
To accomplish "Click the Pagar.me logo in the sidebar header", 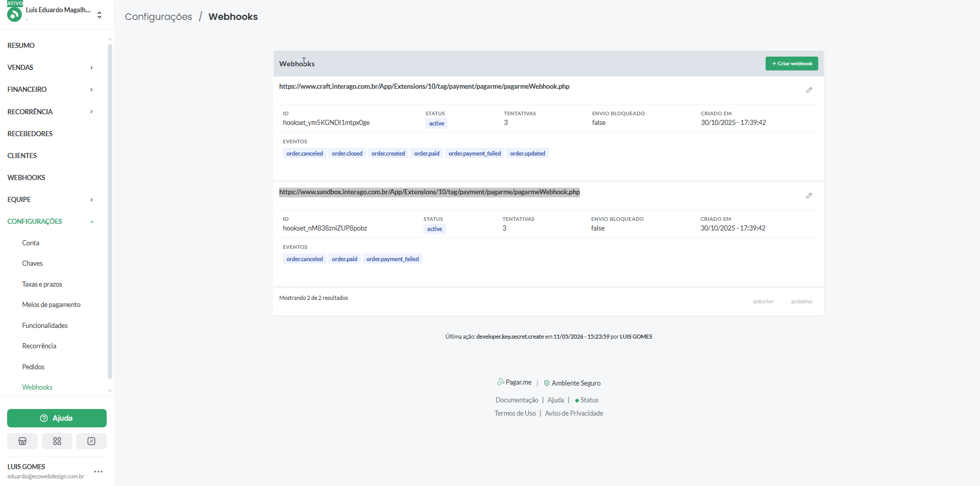I will pos(14,14).
